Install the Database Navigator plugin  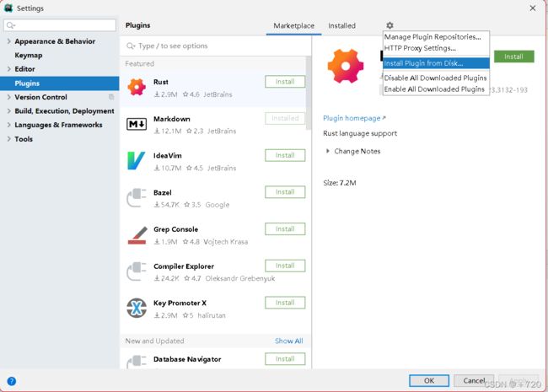coord(285,359)
